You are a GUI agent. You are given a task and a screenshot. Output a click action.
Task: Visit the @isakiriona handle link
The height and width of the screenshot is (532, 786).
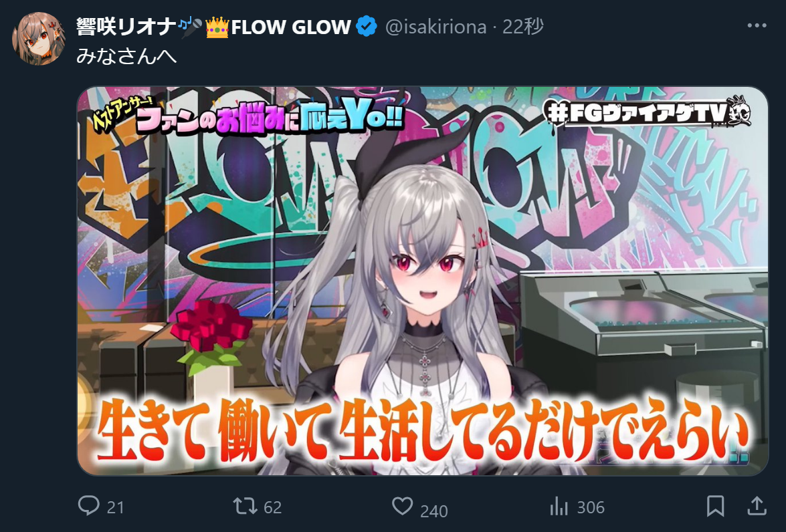(435, 27)
